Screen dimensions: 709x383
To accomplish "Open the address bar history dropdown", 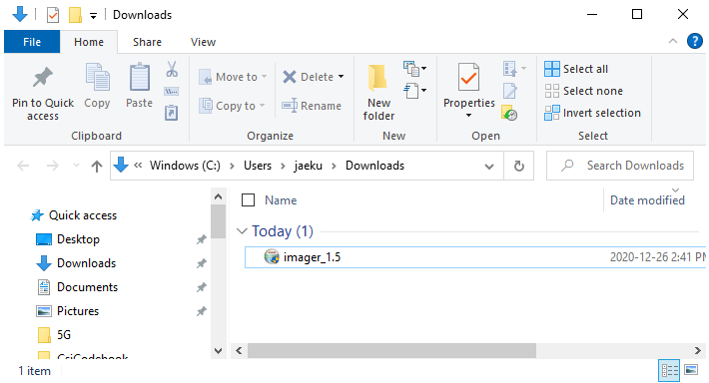I will [x=489, y=166].
